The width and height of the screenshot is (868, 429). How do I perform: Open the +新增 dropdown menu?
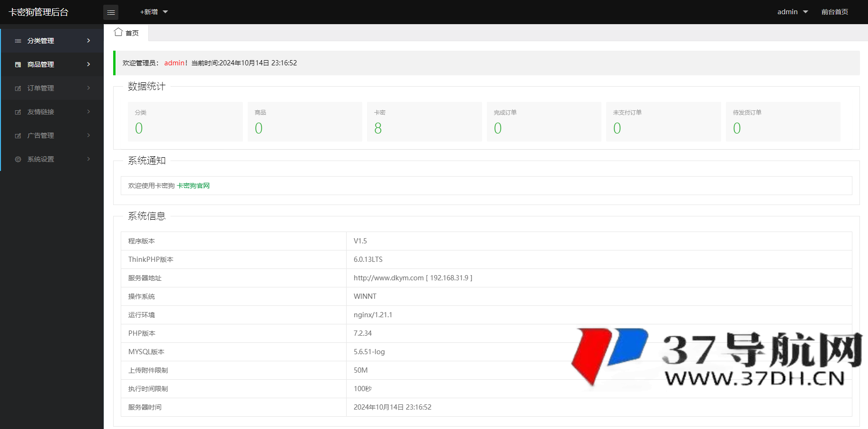(154, 12)
